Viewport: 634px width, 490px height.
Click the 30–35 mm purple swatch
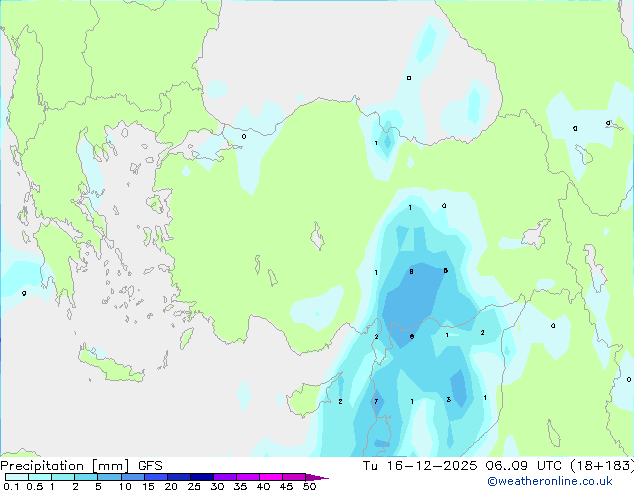coord(224,477)
